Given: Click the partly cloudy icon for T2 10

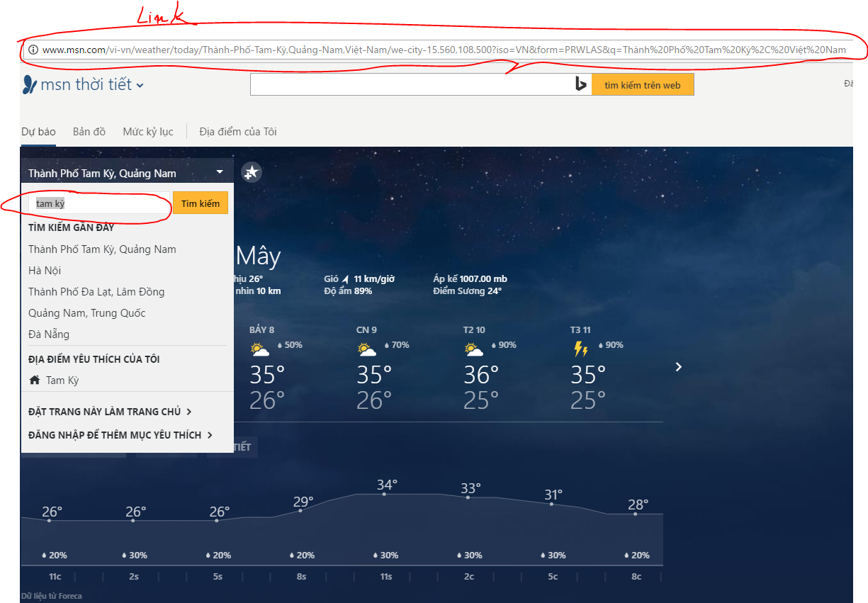Looking at the screenshot, I should (473, 349).
